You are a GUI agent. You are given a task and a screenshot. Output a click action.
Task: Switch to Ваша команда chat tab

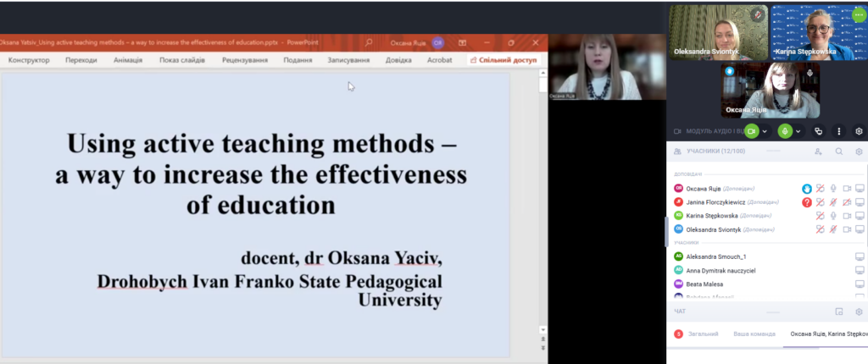[x=754, y=334]
